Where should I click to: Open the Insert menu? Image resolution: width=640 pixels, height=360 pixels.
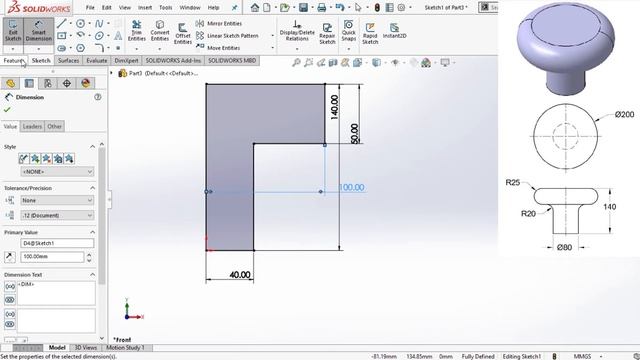[145, 7]
